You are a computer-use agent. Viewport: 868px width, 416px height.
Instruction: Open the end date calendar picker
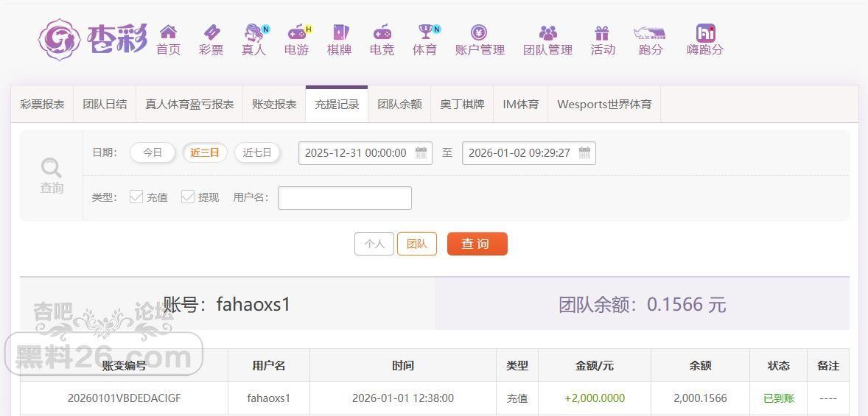584,153
